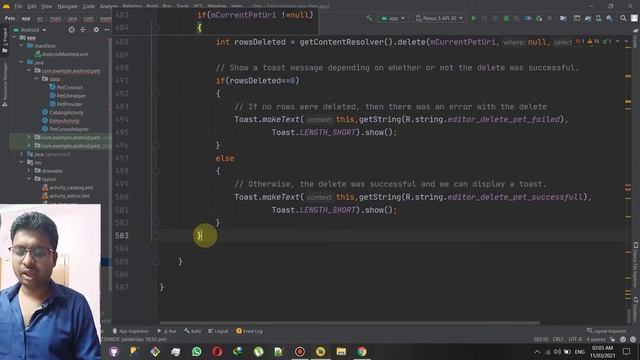640x360 pixels.
Task: Click the volume icon in system tray
Action: click(x=558, y=352)
